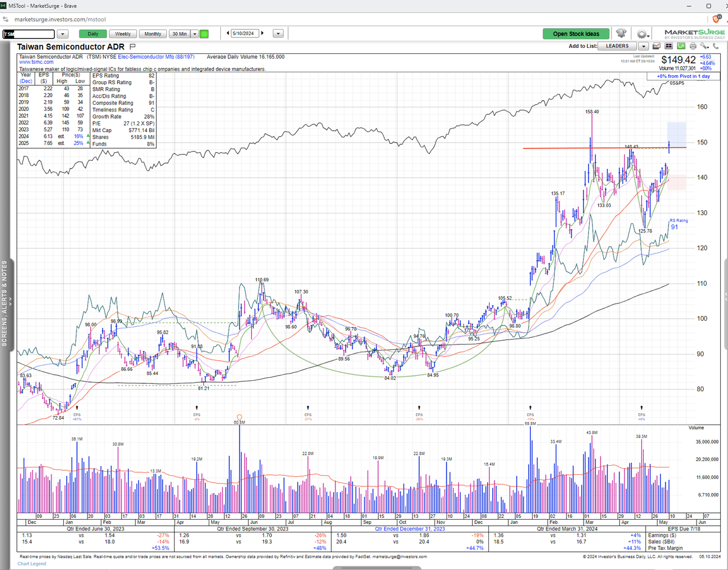
Task: Click the 158.40 high price label
Action: coord(592,112)
